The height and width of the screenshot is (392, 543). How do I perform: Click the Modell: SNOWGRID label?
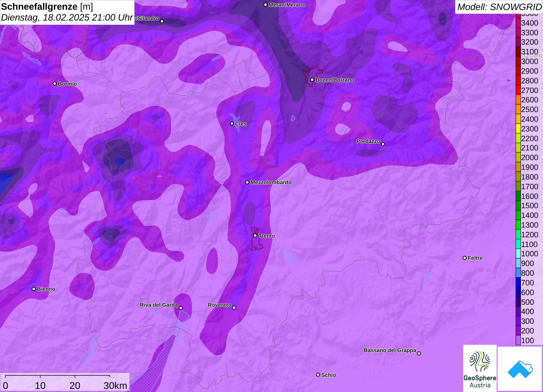[499, 7]
